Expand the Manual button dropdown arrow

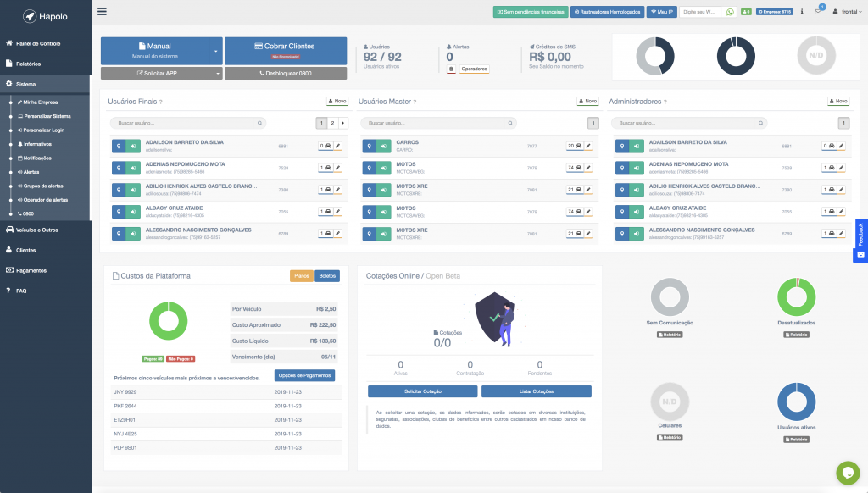[216, 51]
